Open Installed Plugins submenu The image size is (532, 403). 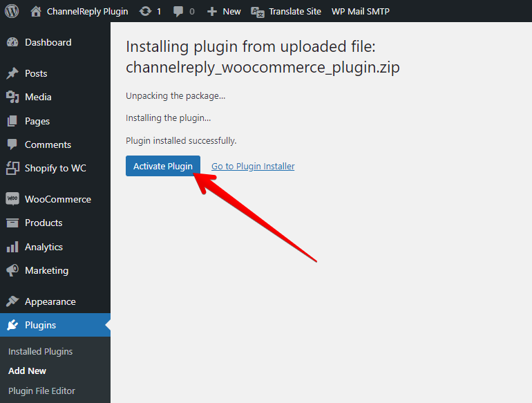[x=40, y=351]
